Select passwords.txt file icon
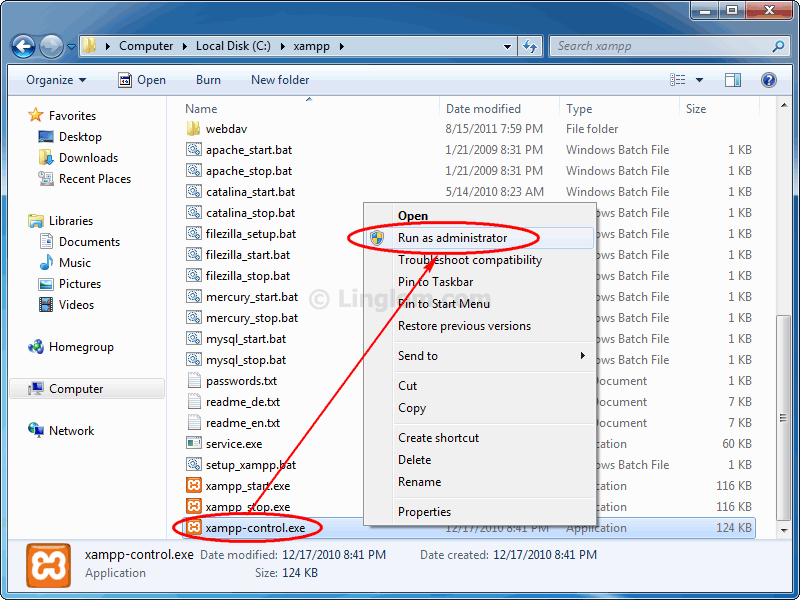This screenshot has height=600, width=800. click(x=193, y=381)
